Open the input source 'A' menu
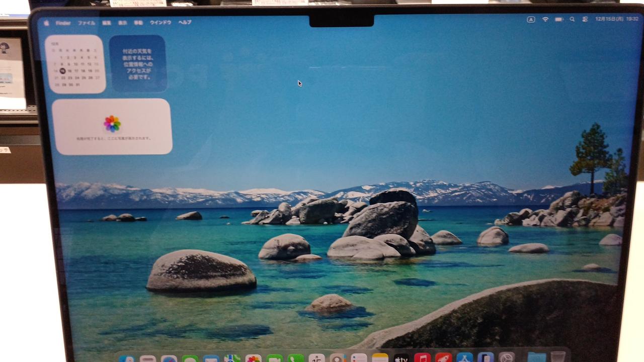Viewport: 644px width, 362px height. [x=531, y=19]
